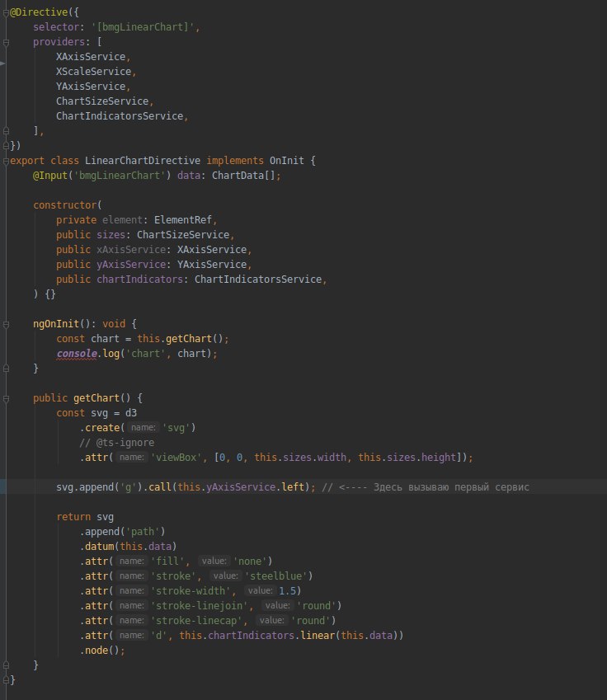
Task: Click the constructor keyword
Action: (65, 205)
